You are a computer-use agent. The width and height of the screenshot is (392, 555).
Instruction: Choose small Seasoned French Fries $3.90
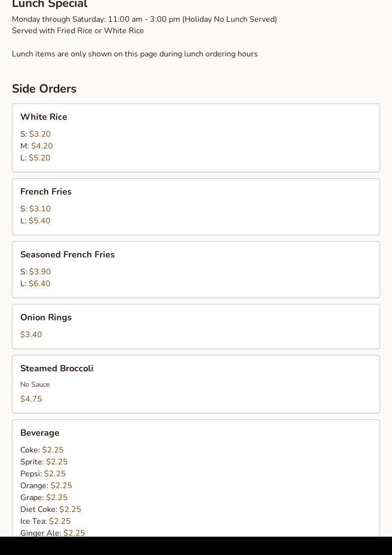tap(40, 272)
